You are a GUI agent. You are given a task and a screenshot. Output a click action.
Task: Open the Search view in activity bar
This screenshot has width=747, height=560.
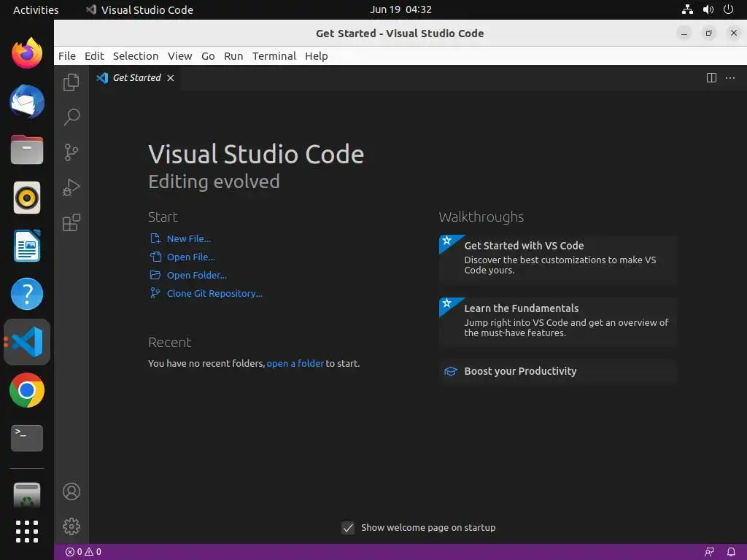[71, 117]
